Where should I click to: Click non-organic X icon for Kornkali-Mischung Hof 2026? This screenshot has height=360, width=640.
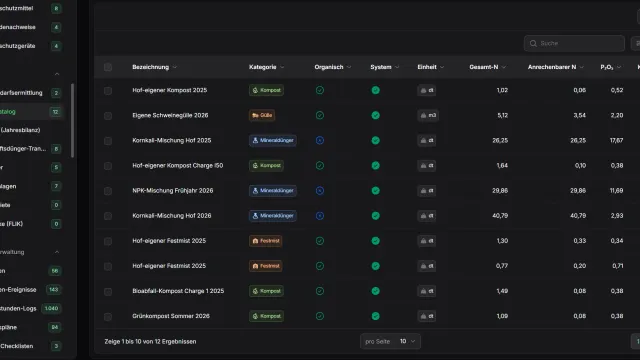coord(320,216)
